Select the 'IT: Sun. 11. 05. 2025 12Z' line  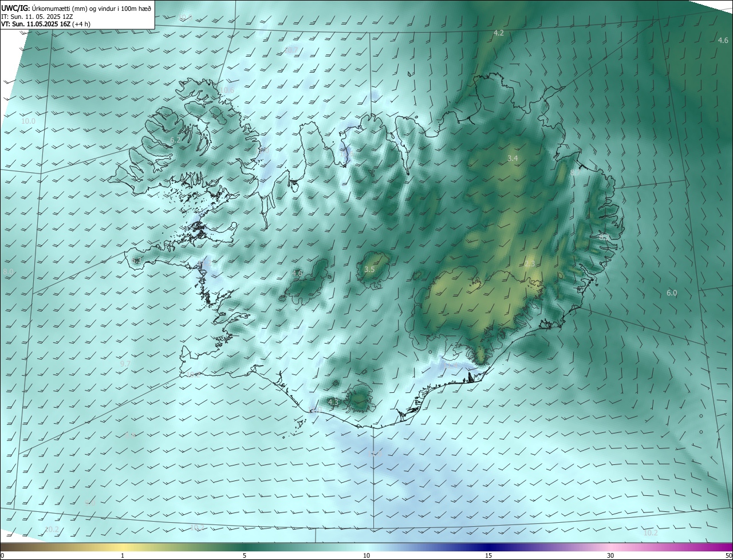coord(37,16)
